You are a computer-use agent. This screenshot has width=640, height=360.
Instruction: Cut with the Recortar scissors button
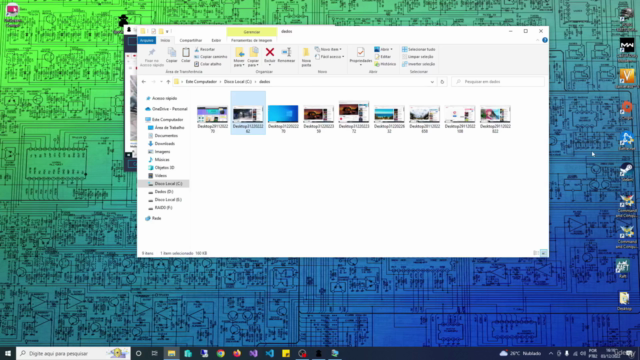pos(205,49)
